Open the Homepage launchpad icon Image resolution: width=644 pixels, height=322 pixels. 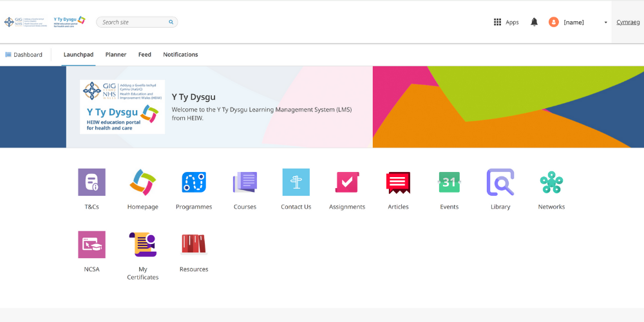[x=143, y=182]
